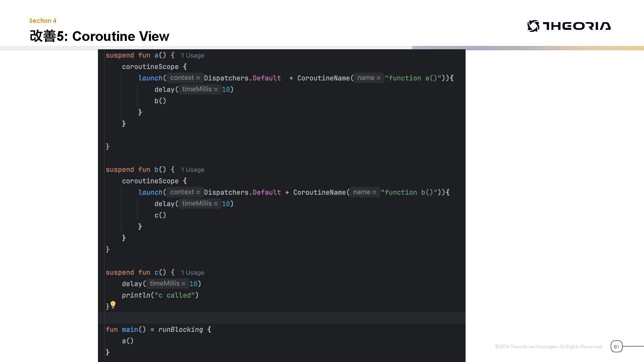The width and height of the screenshot is (644, 362).
Task: Click '1 Usage' hint beside fun b()
Action: pyautogui.click(x=193, y=170)
